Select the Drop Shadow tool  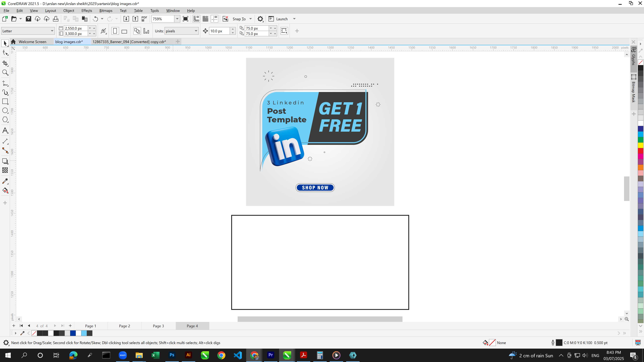(5, 161)
